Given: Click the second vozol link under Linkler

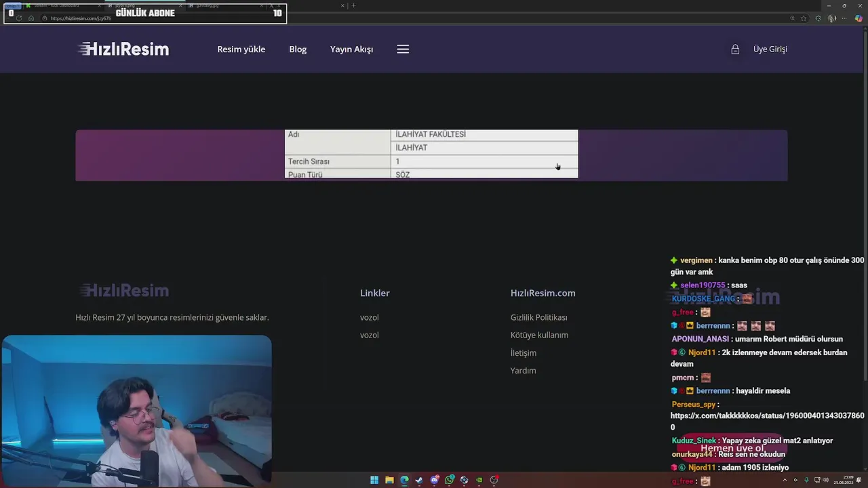Looking at the screenshot, I should [369, 335].
